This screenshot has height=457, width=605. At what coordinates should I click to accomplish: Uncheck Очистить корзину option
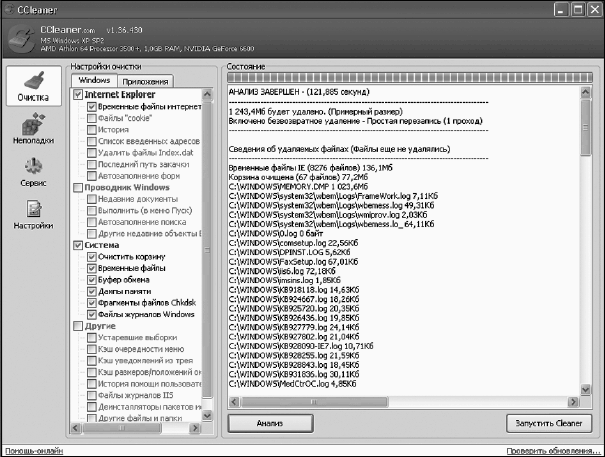(x=91, y=256)
